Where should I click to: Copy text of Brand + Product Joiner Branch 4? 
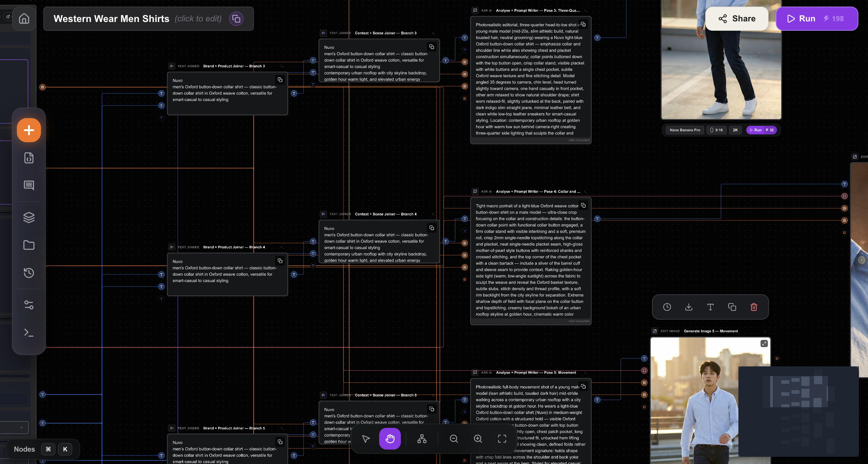[280, 261]
